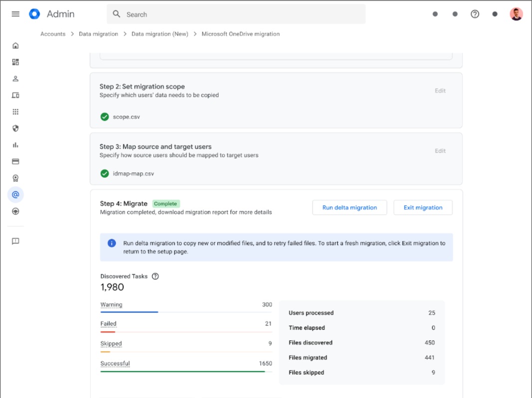Image resolution: width=532 pixels, height=398 pixels.
Task: Open the Dashboard icon in the sidebar
Action: coord(15,61)
